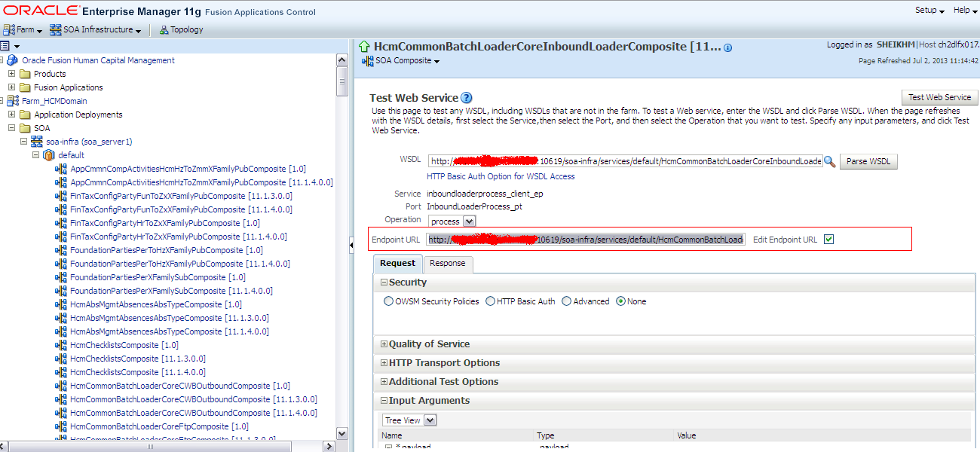This screenshot has height=452, width=980.
Task: Click the magnifier icon beside the WSDL field
Action: 830,161
